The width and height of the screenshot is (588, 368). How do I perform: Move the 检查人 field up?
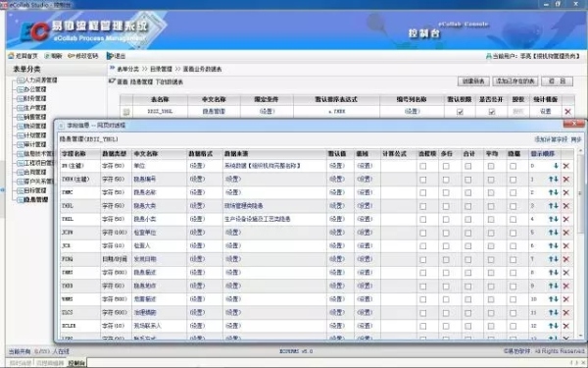point(551,245)
